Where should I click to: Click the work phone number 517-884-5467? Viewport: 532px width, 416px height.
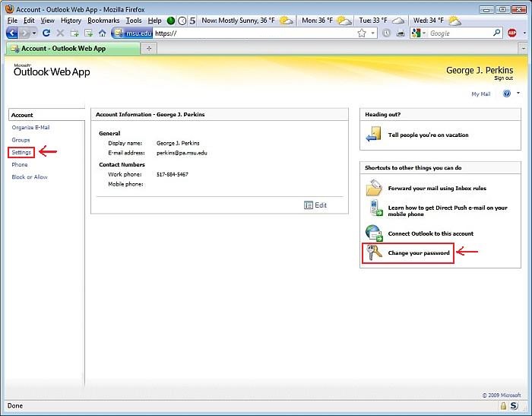pyautogui.click(x=173, y=174)
